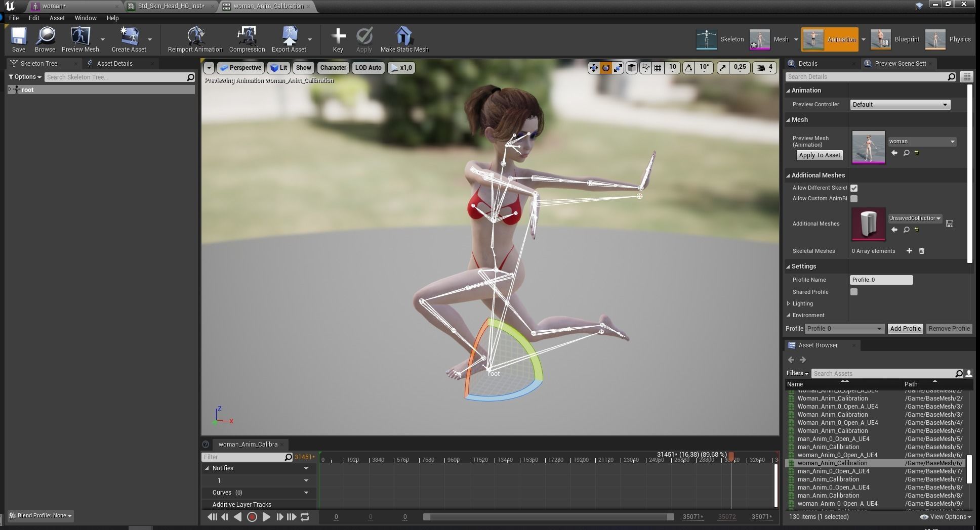The image size is (980, 530).
Task: Save the animation asset
Action: pos(19,39)
